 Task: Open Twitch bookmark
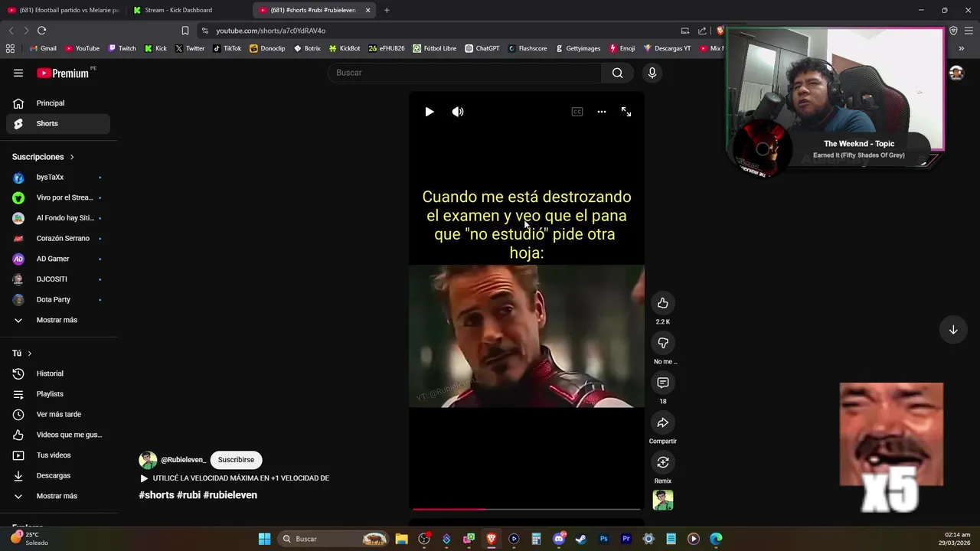click(x=122, y=48)
